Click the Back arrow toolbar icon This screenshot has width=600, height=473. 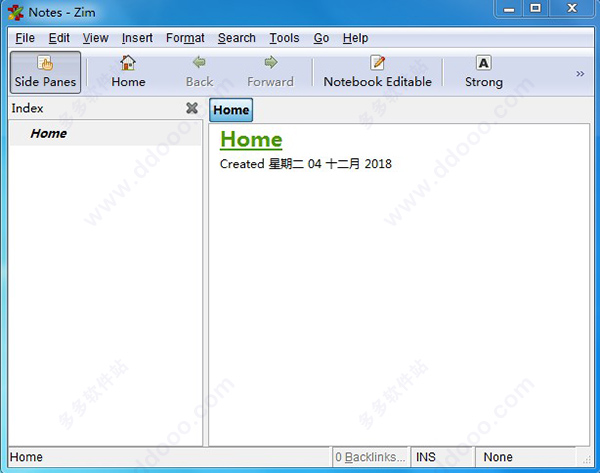[x=199, y=62]
